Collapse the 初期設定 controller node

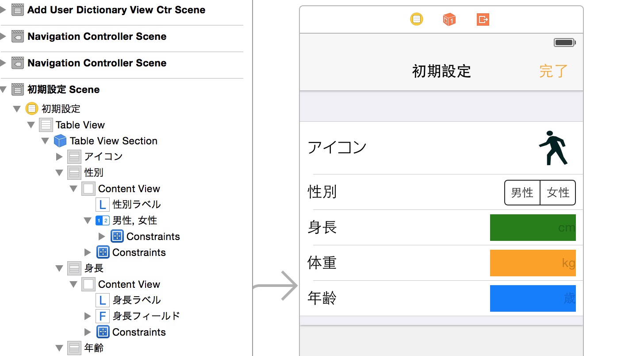17,109
